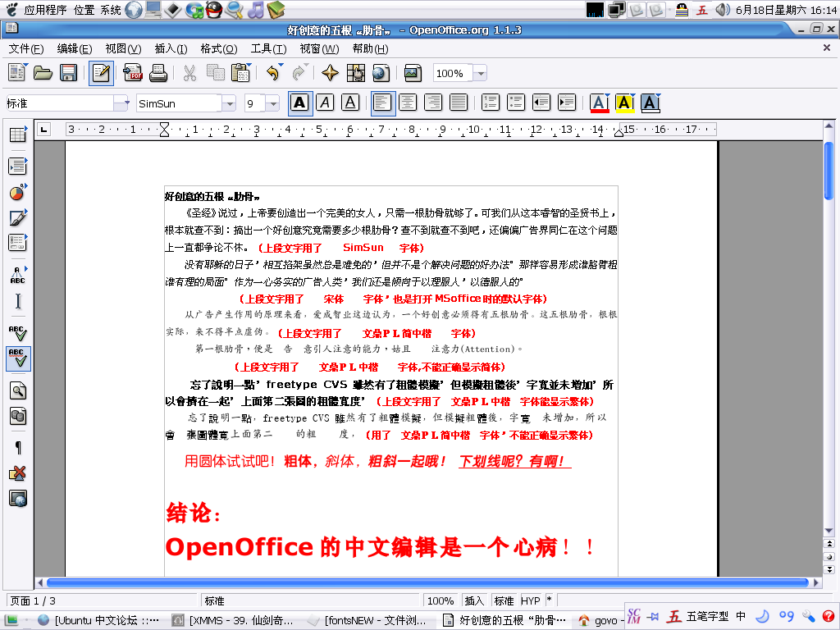This screenshot has width=840, height=630.
Task: Click the Form controls side toolbar icon
Action: click(18, 243)
